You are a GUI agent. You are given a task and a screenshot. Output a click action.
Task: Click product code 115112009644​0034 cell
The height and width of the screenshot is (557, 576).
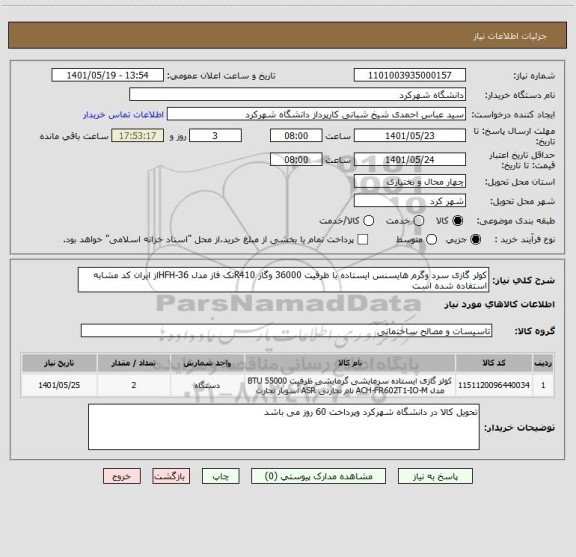(494, 385)
